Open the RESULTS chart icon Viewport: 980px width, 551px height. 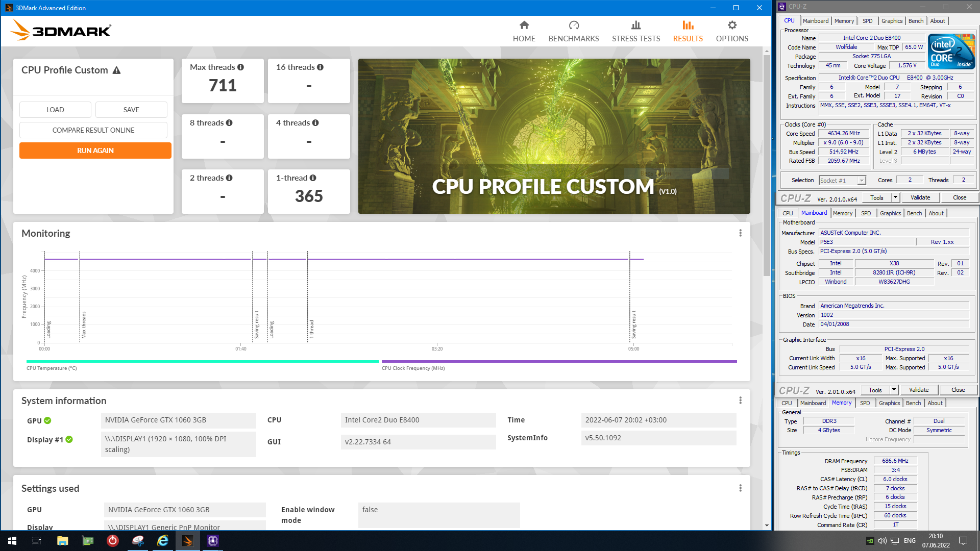688,26
